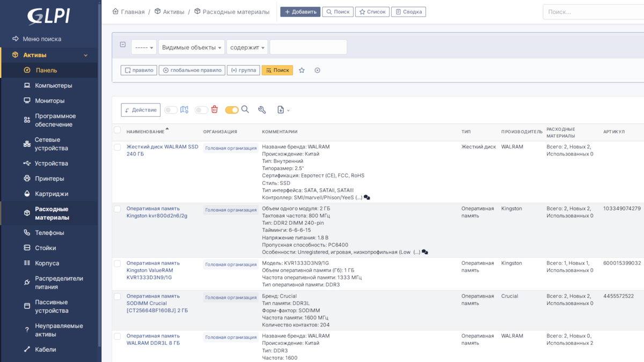Turn off the yellow search toggle
Image resolution: width=644 pixels, height=362 pixels.
(x=232, y=110)
